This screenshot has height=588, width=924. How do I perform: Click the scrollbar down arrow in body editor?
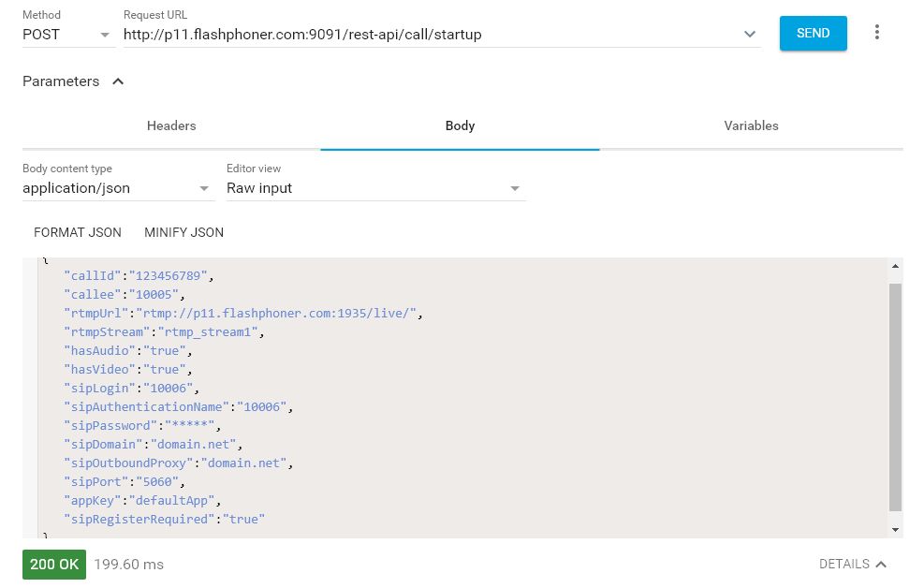[896, 530]
